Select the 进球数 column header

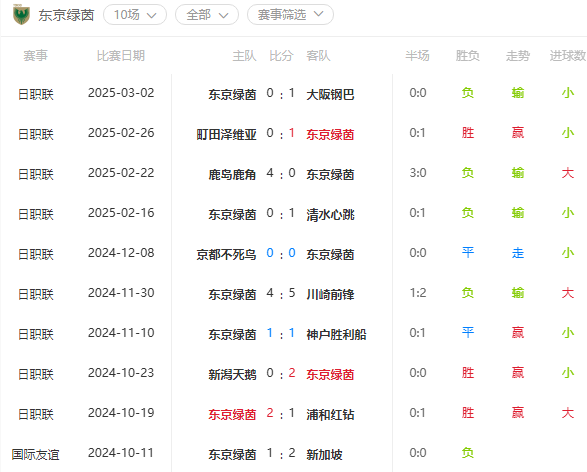[568, 56]
